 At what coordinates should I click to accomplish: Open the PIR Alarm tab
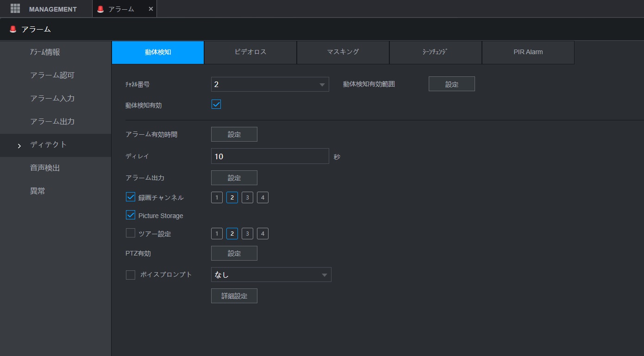click(x=528, y=52)
